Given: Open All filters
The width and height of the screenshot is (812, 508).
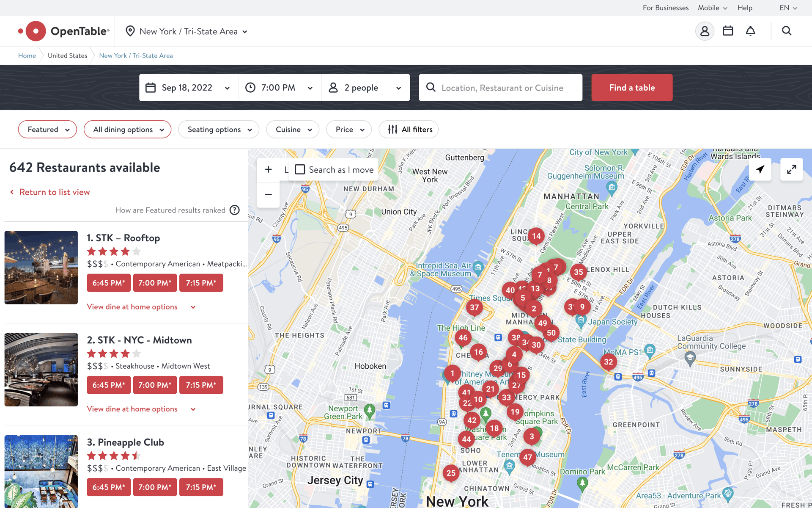Looking at the screenshot, I should [x=409, y=130].
